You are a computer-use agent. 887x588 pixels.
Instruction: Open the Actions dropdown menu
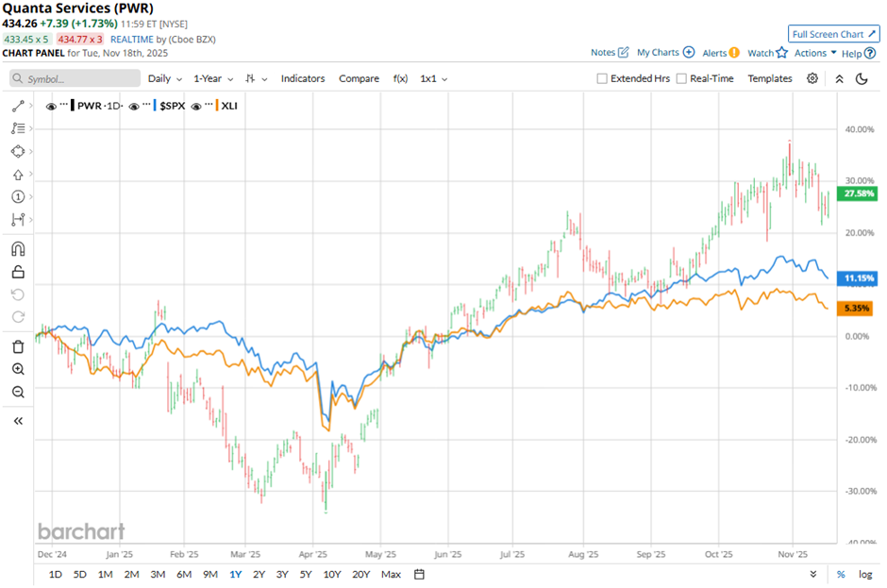point(815,53)
